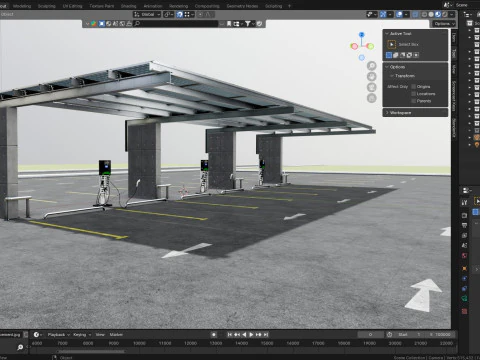Click the blue Z axis gizmo handle
480x360 pixels.
tap(362, 35)
